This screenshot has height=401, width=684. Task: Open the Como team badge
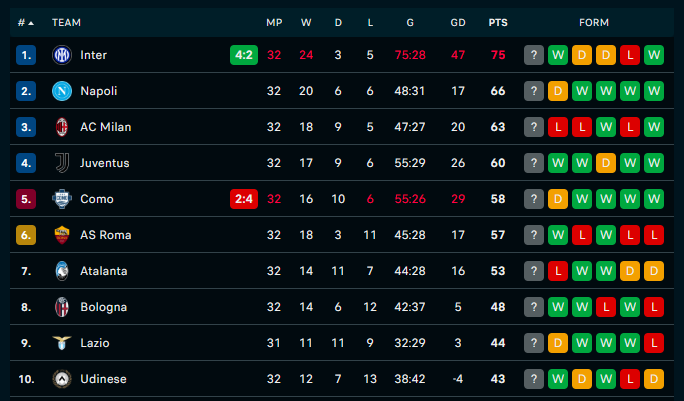tap(62, 199)
